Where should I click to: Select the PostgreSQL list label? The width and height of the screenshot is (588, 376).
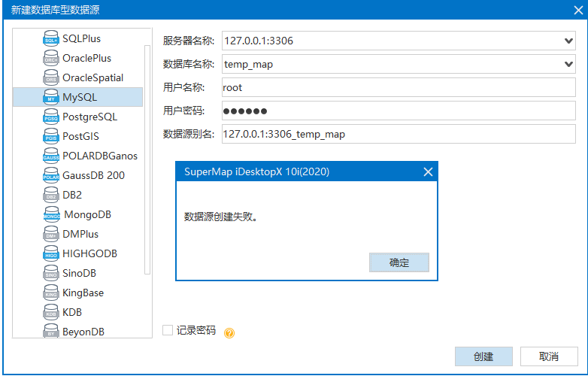89,117
